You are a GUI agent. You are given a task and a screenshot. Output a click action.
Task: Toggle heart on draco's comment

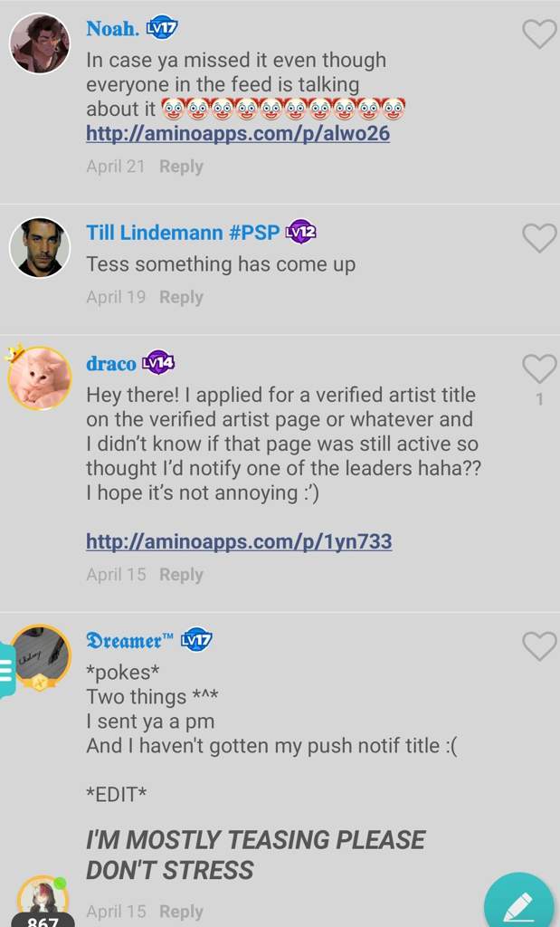pos(540,369)
